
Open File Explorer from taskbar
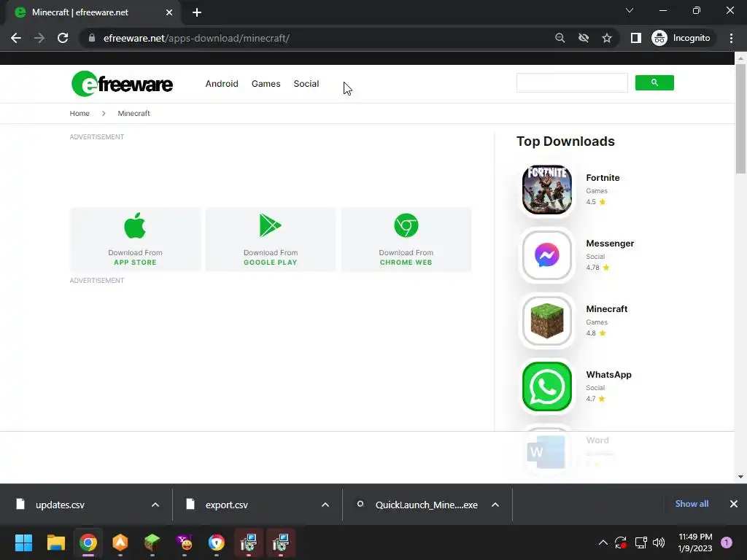click(x=55, y=542)
